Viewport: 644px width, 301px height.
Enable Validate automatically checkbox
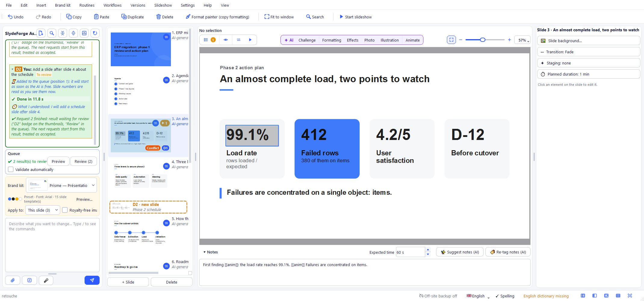11,169
